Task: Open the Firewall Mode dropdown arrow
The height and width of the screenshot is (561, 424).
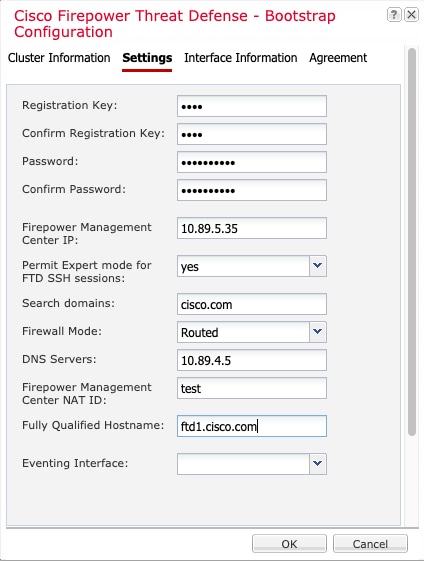Action: [x=317, y=332]
